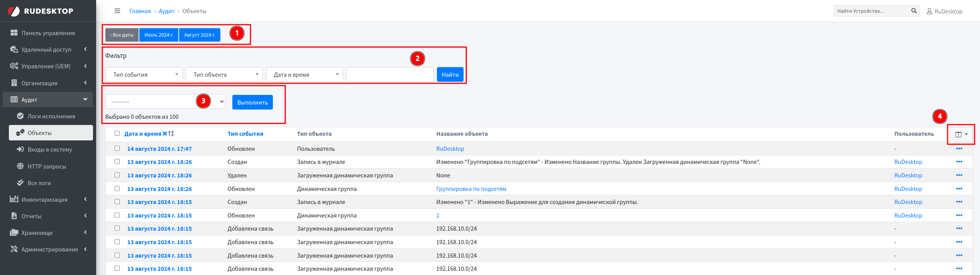Click the hamburger menu icon
Image resolution: width=980 pixels, height=275 pixels.
[117, 11]
